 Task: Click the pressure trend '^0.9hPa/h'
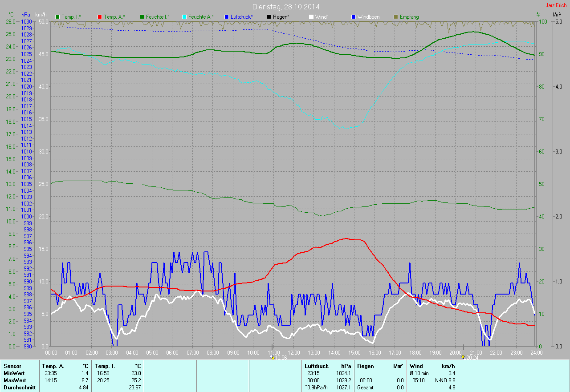[316, 388]
